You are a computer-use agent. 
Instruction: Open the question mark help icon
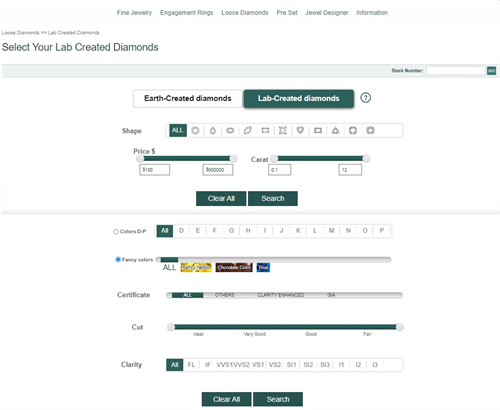pyautogui.click(x=366, y=98)
